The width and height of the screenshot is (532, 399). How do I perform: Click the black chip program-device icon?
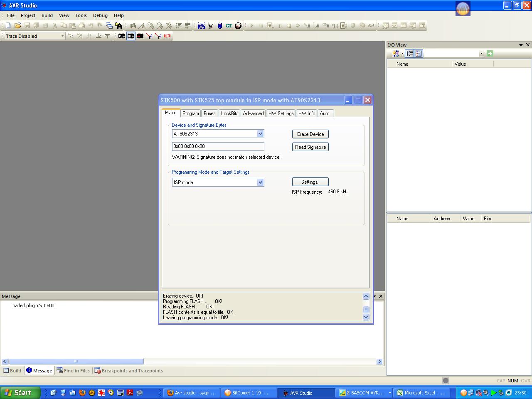[140, 36]
